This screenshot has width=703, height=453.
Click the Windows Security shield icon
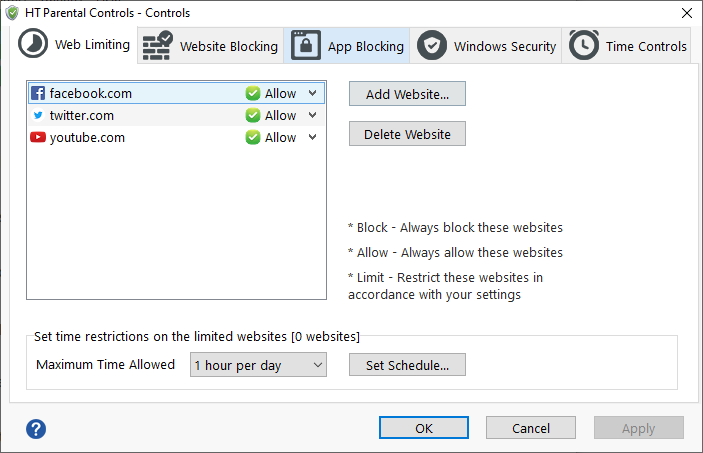point(432,46)
